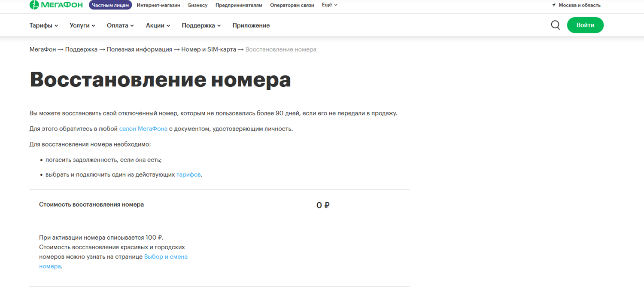
Task: Open the Предпринимателям section
Action: point(239,5)
